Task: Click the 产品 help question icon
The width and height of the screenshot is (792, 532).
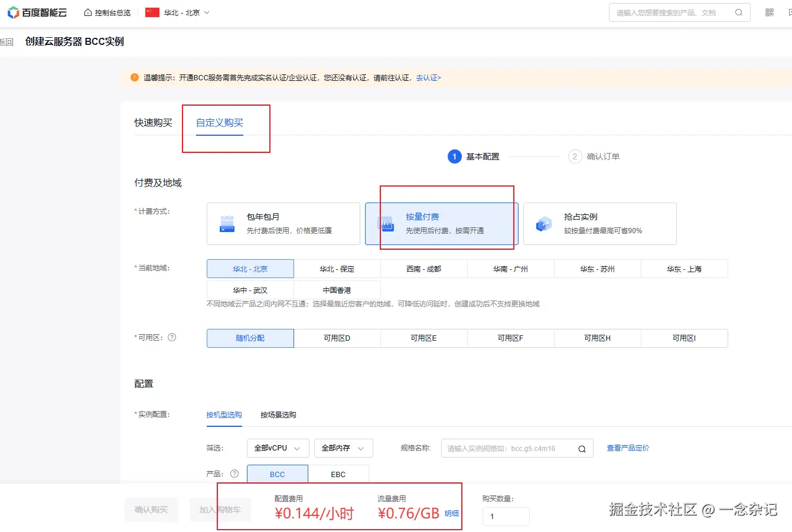Action: pyautogui.click(x=234, y=474)
